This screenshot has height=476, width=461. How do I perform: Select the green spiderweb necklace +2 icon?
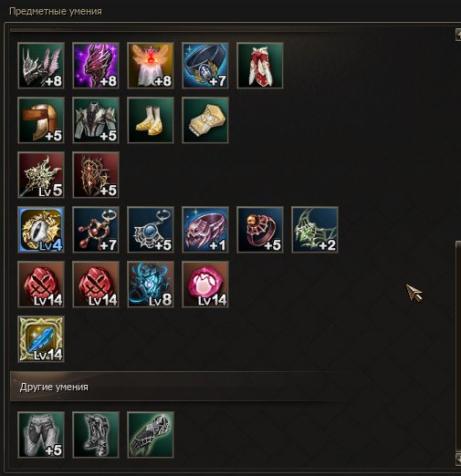click(315, 230)
